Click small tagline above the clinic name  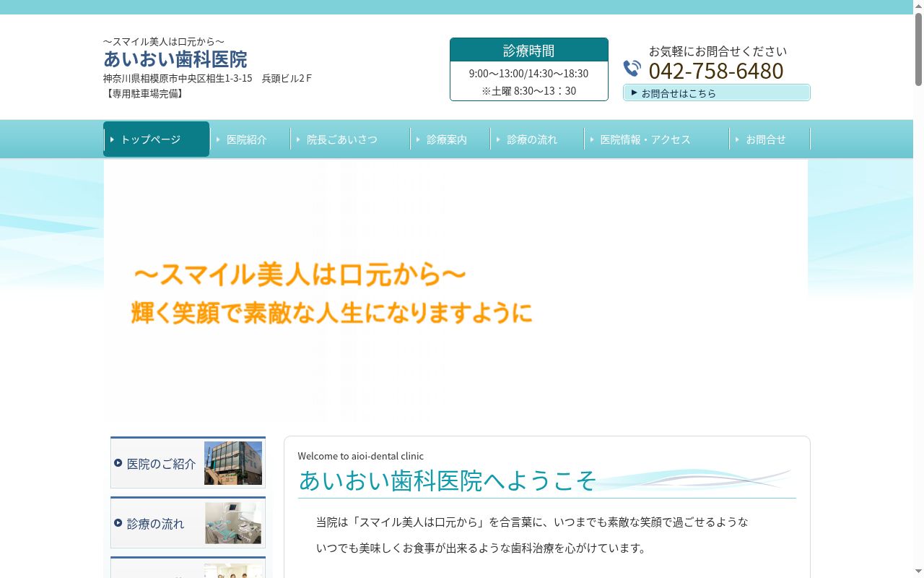tap(164, 41)
